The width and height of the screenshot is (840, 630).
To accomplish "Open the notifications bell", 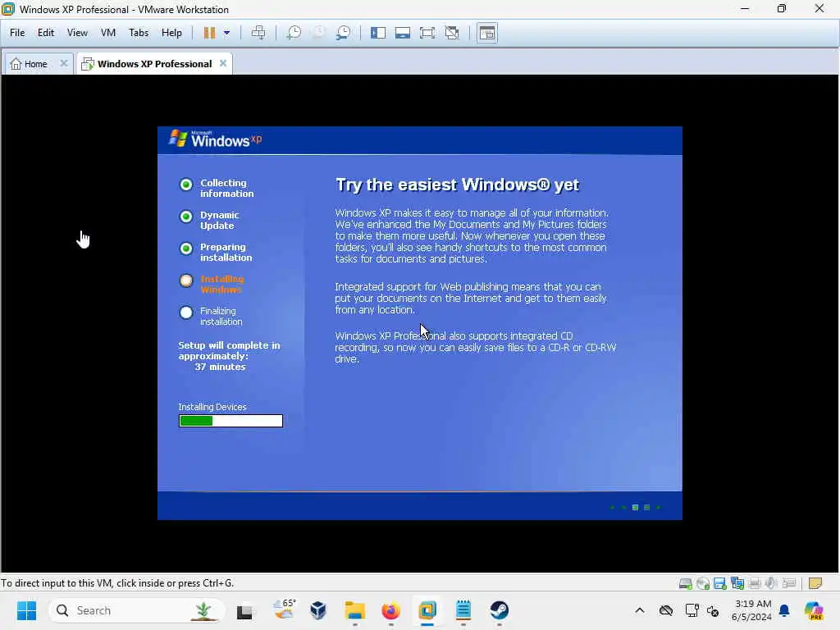I will click(784, 610).
